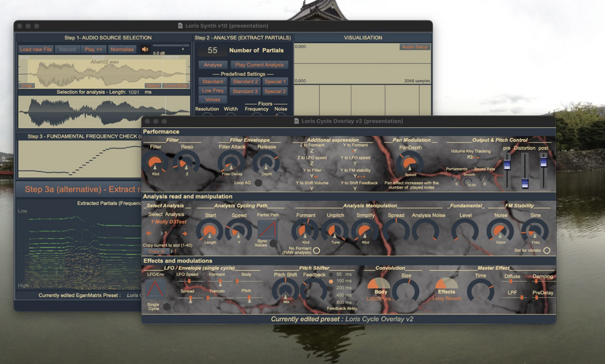Click the Ahah02.wav waveform display
The image size is (605, 364).
[104, 72]
